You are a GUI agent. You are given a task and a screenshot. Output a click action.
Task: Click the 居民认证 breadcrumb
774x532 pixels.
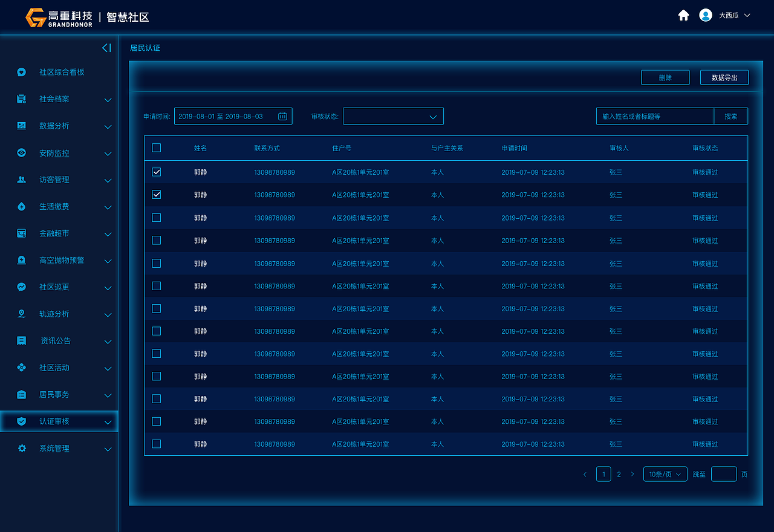pos(145,48)
